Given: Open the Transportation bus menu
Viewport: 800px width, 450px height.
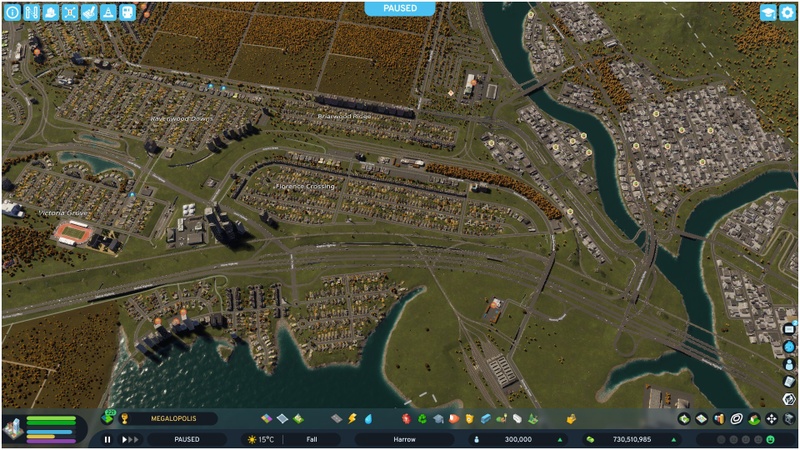Looking at the screenshot, I should click(485, 419).
